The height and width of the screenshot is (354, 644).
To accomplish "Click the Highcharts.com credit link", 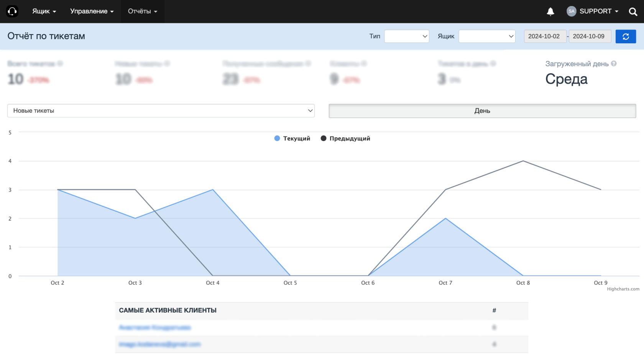I will [x=623, y=289].
